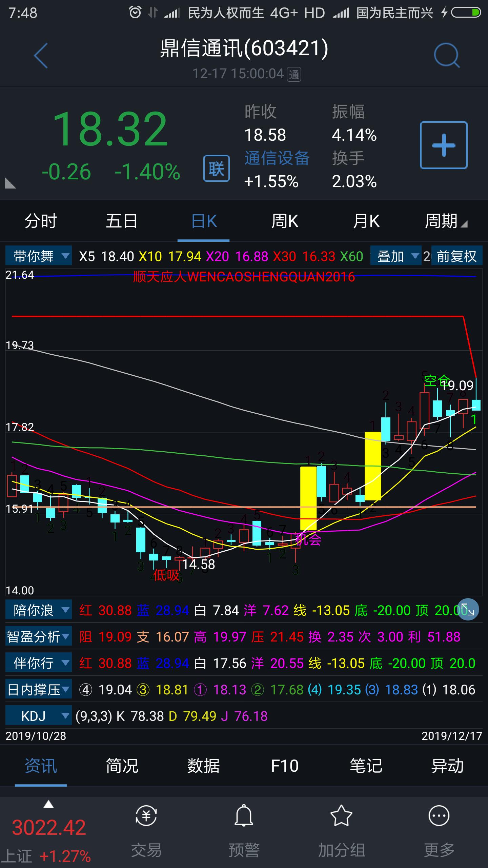
Task: Tap the 19.09 high price marker
Action: point(457,386)
